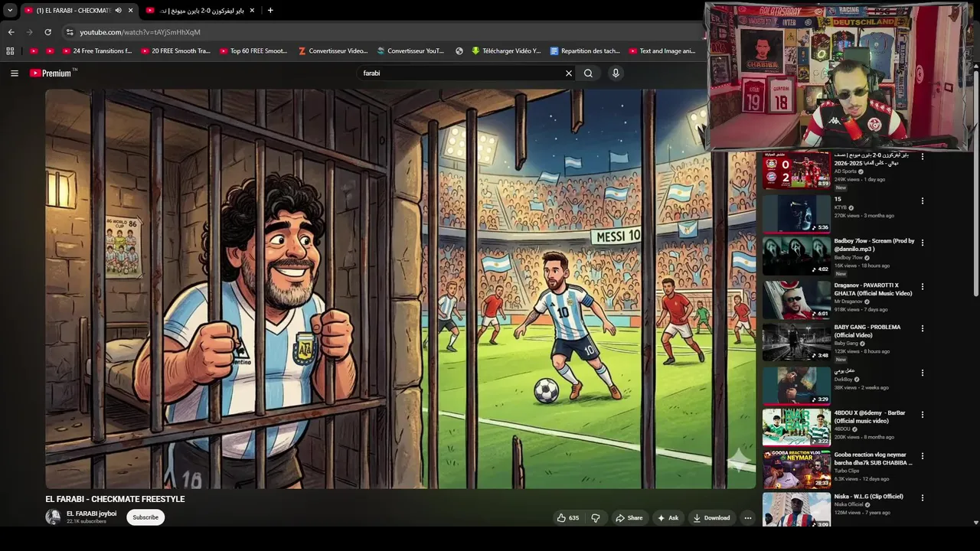
Task: Open more actions three-dot menu below video
Action: 748,518
